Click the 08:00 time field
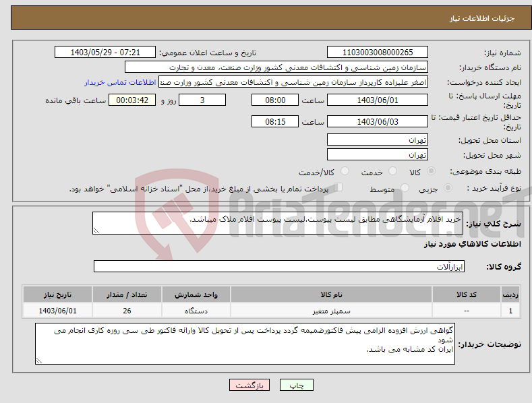The height and width of the screenshot is (403, 532). (275, 100)
